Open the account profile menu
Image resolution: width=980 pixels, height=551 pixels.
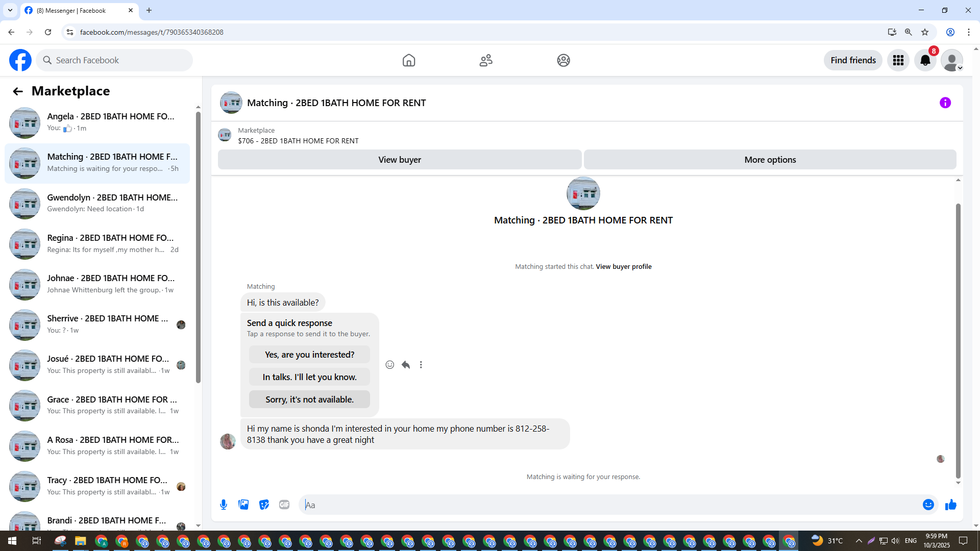tap(952, 60)
